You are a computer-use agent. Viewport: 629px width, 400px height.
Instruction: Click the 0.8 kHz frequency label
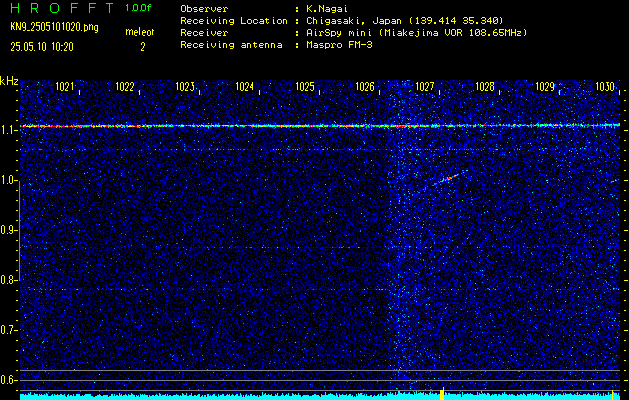(7, 280)
